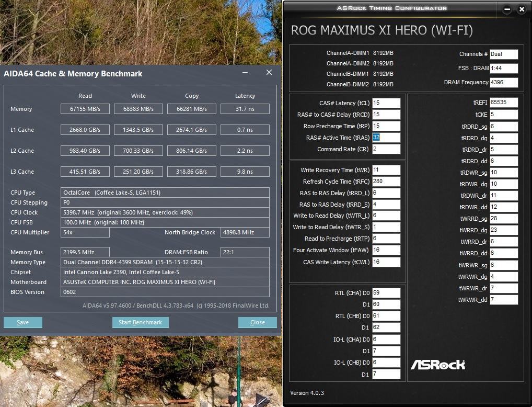Click the ASRock logo in Timing Configurator
This screenshot has height=407, width=532.
438,365
